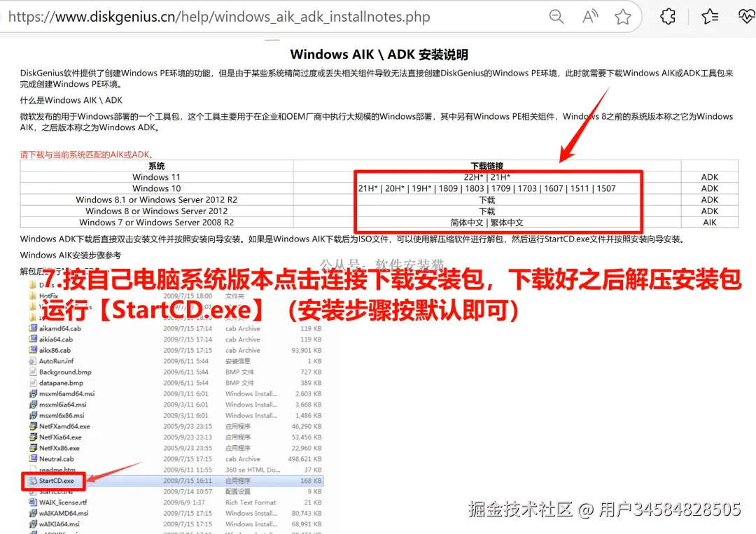Viewport: 756px width, 534px height.
Task: Select the Windows 8 or Windows Server 2012 cell
Action: click(x=157, y=211)
